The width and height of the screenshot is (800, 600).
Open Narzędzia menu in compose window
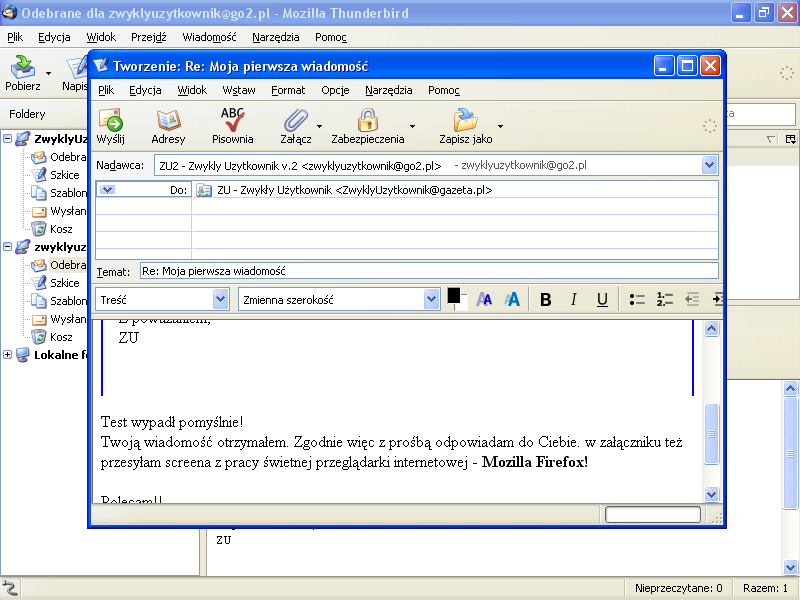[x=388, y=90]
